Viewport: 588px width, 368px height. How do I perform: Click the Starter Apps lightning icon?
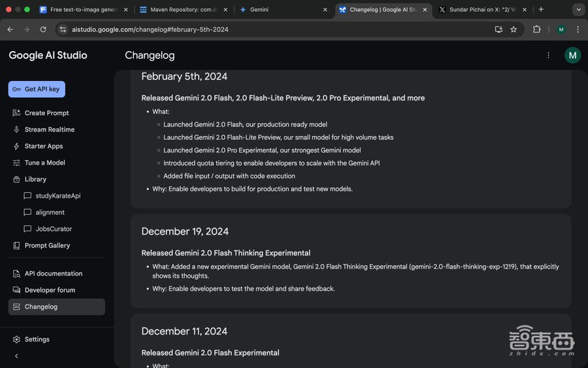(x=16, y=146)
